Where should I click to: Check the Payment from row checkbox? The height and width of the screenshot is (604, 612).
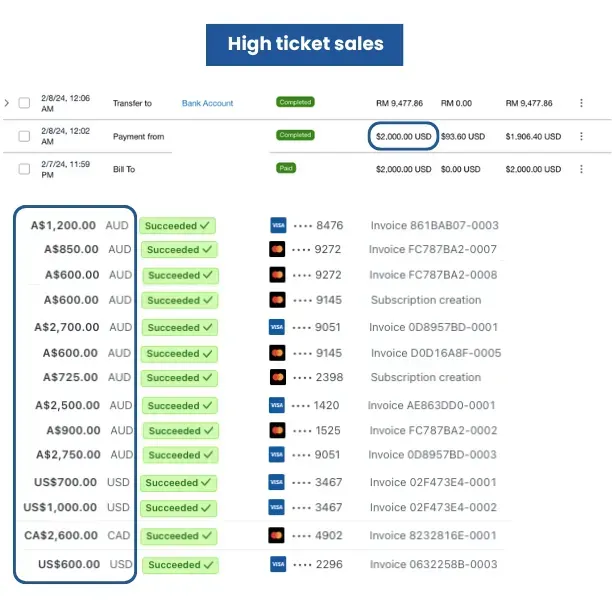[x=24, y=136]
